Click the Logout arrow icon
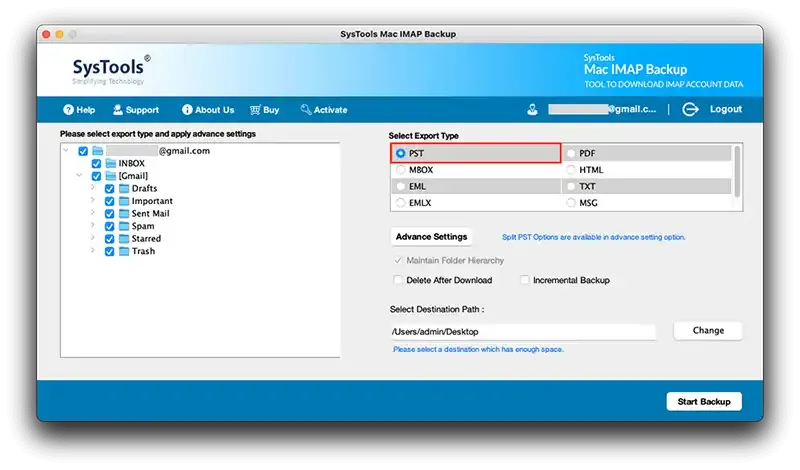Viewport: 800px width, 470px height. coord(690,109)
